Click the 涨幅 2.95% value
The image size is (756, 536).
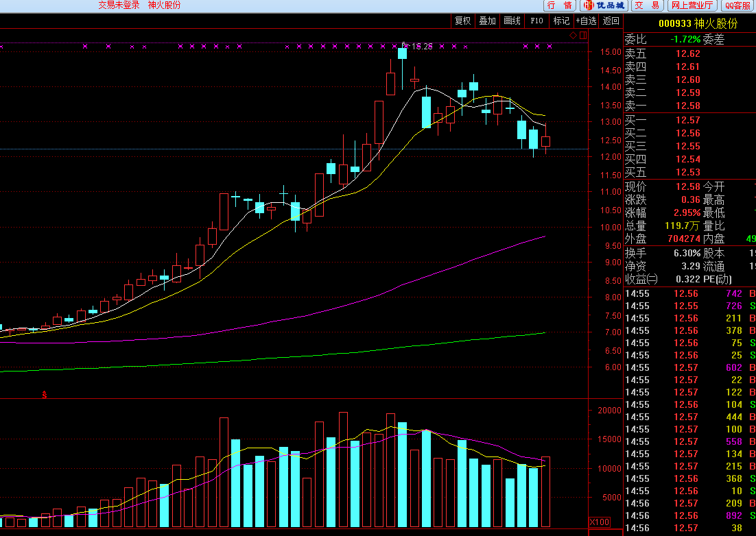[687, 212]
